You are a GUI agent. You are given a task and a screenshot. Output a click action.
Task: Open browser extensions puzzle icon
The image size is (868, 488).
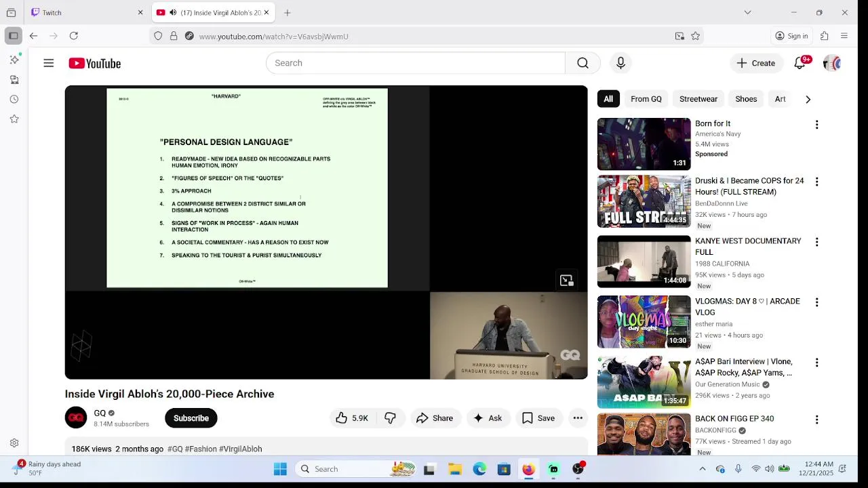pos(825,36)
